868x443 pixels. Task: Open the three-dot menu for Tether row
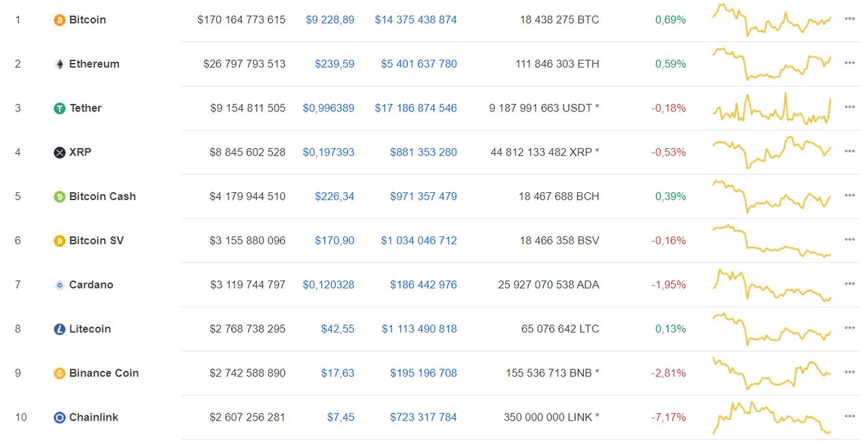pyautogui.click(x=849, y=108)
